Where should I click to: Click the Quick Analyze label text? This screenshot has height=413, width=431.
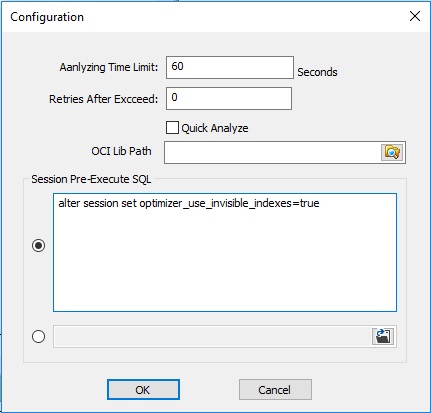[215, 128]
